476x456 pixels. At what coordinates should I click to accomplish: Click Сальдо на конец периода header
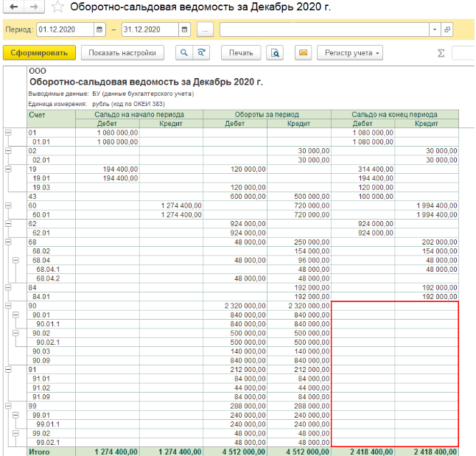[395, 114]
